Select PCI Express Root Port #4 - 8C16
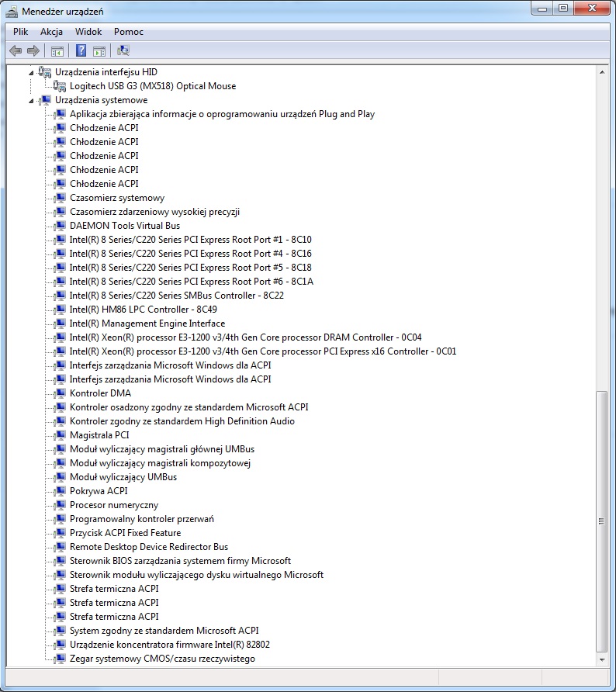Screen dimensions: 616x692 click(x=190, y=254)
